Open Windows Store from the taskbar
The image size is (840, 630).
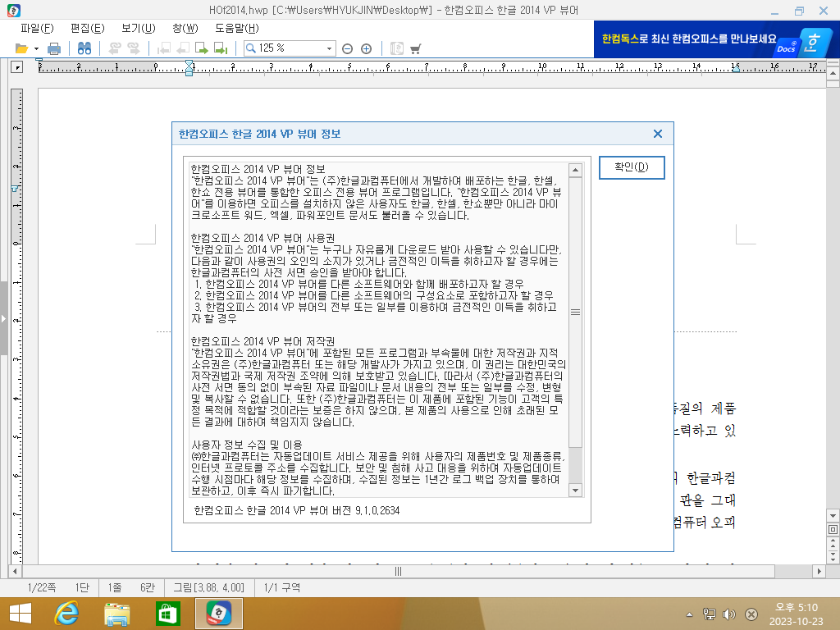click(x=167, y=614)
